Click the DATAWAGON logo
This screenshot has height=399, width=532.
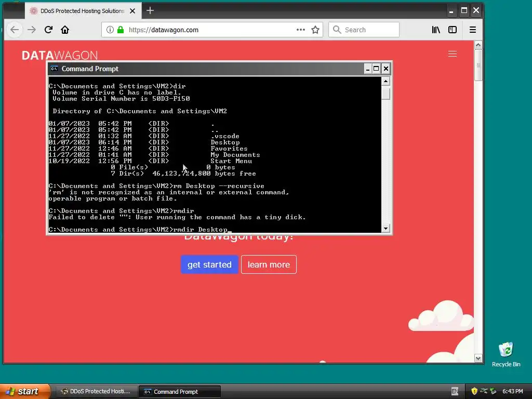(x=60, y=55)
